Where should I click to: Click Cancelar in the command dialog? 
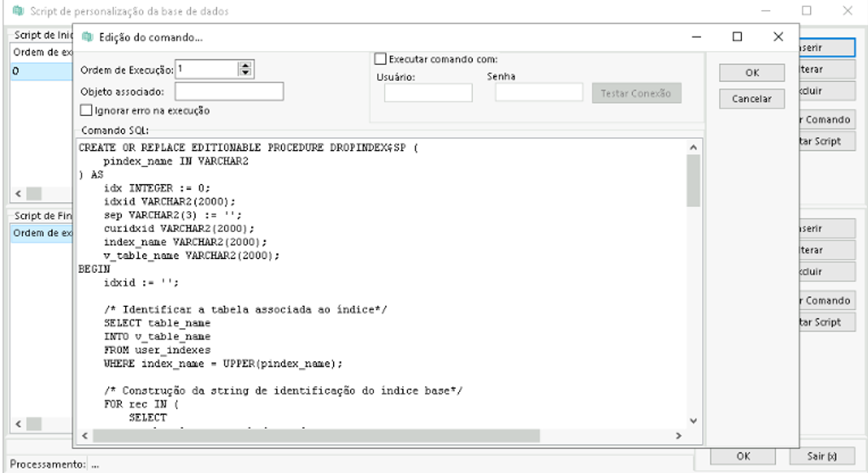tap(752, 99)
